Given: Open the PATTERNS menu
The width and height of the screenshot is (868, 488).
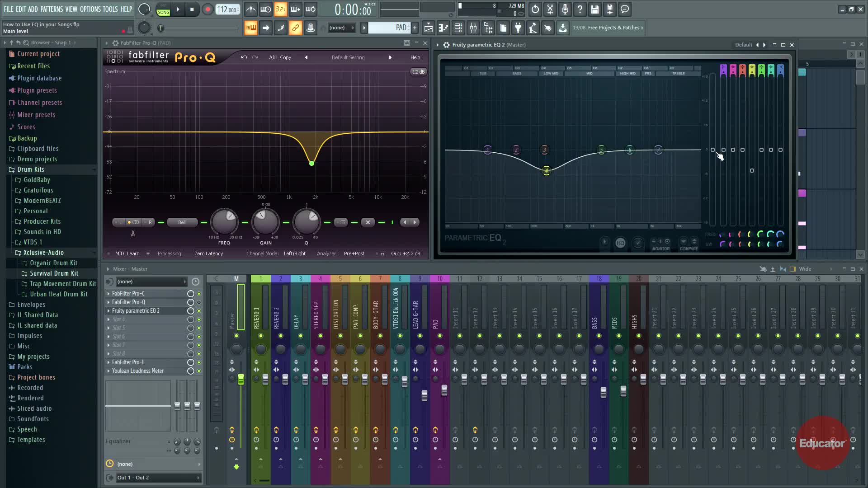Looking at the screenshot, I should (x=52, y=9).
